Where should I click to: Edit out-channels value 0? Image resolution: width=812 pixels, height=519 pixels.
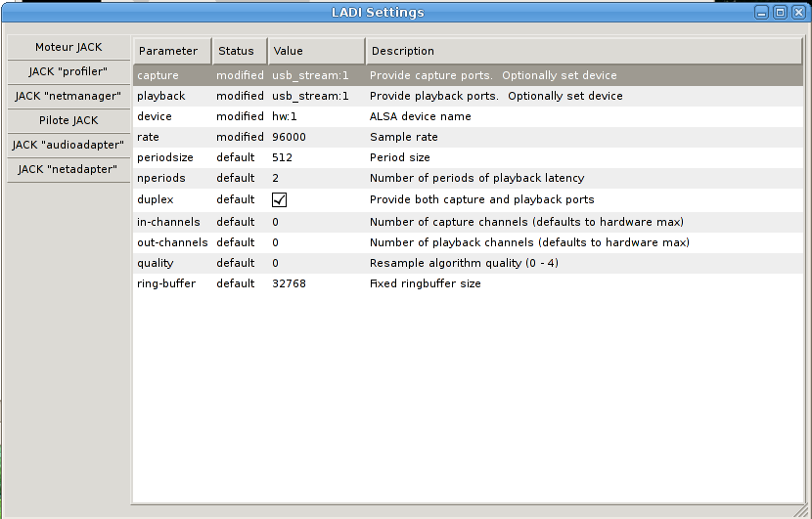(x=276, y=242)
